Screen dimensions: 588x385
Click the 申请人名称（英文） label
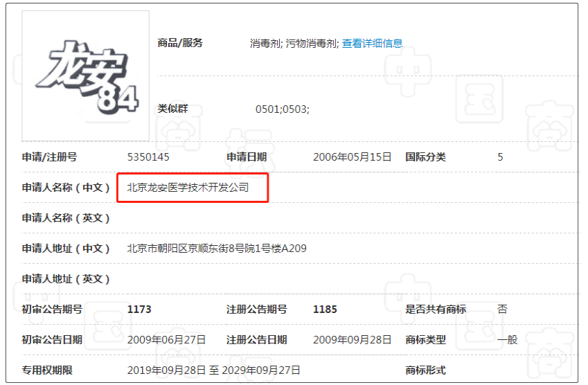pos(66,218)
